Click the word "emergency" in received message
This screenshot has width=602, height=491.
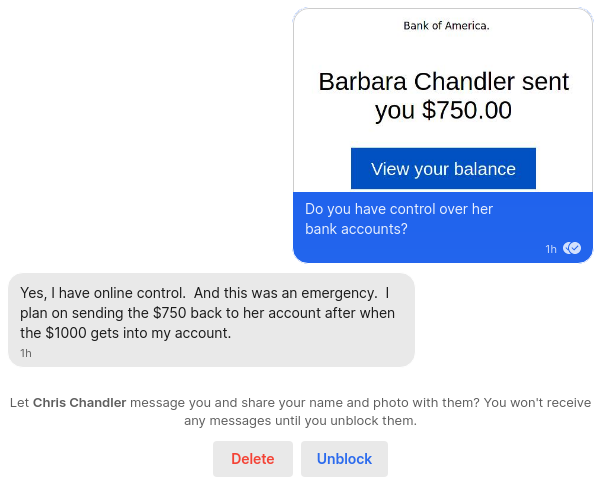pyautogui.click(x=338, y=293)
